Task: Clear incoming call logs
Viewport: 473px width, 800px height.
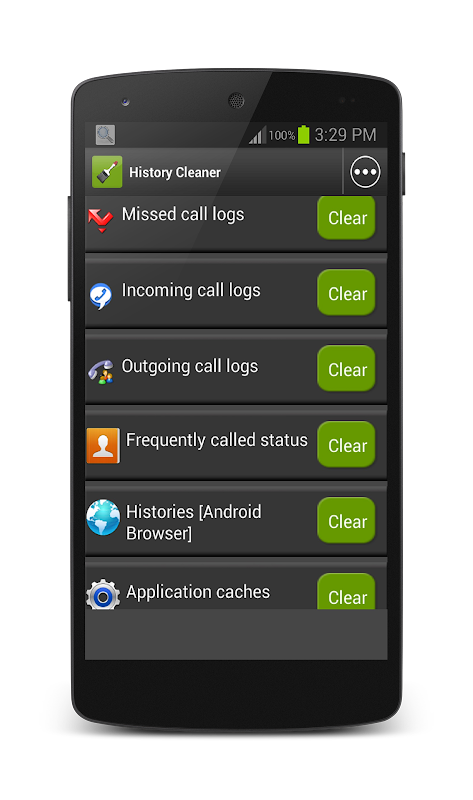Action: point(346,292)
